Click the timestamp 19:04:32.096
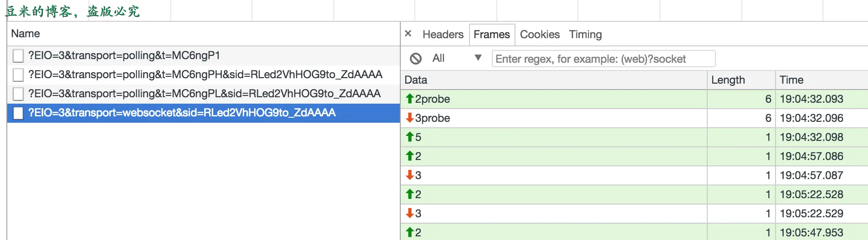 point(812,118)
